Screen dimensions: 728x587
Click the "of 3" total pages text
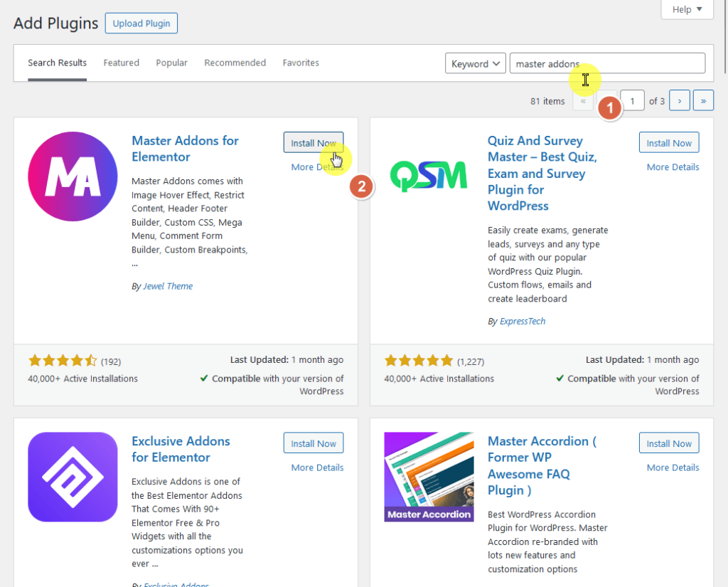656,101
